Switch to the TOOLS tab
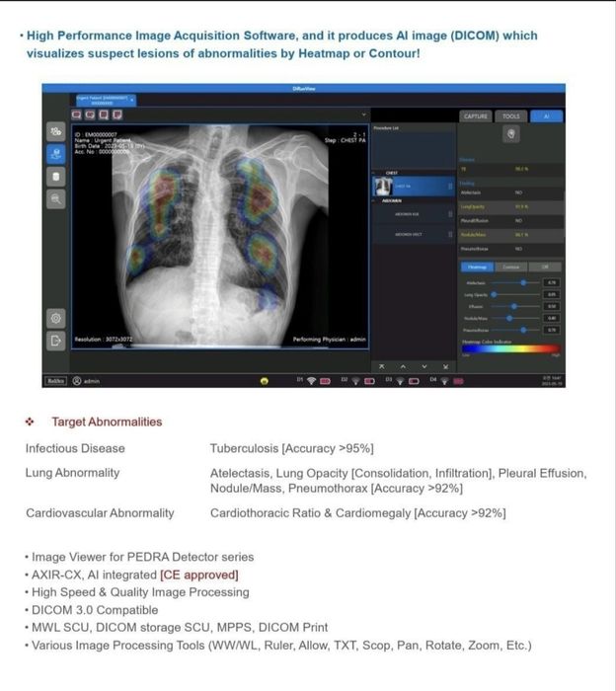Image resolution: width=616 pixels, height=691 pixels. pos(511,116)
